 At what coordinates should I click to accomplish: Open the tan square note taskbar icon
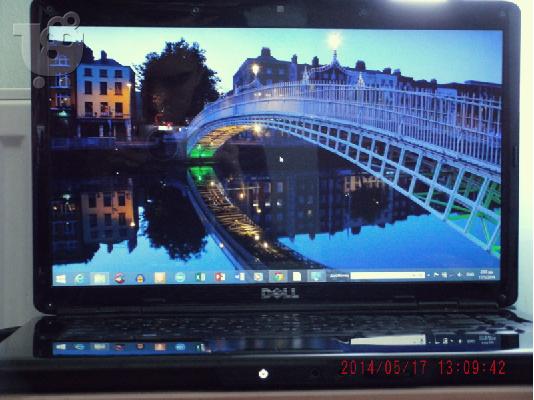160,278
